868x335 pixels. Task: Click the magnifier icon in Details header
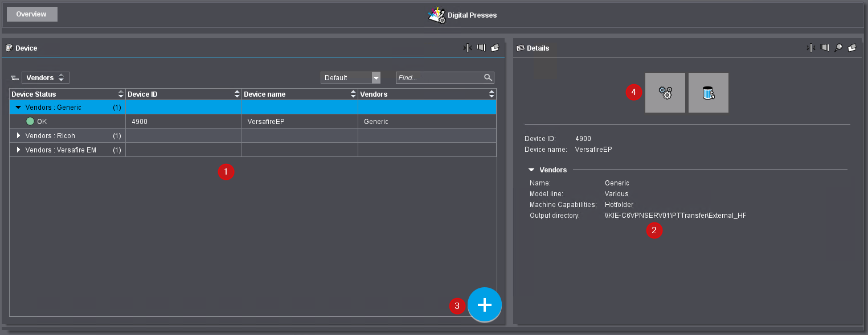pos(838,48)
